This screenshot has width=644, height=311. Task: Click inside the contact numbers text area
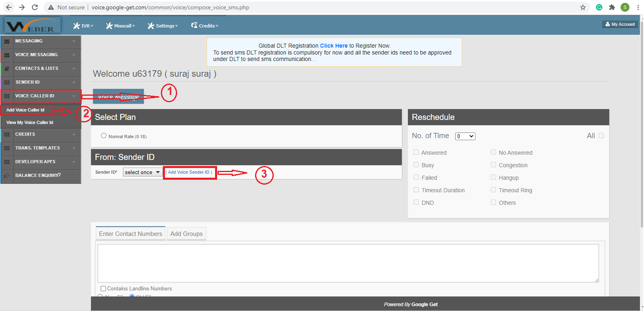348,263
